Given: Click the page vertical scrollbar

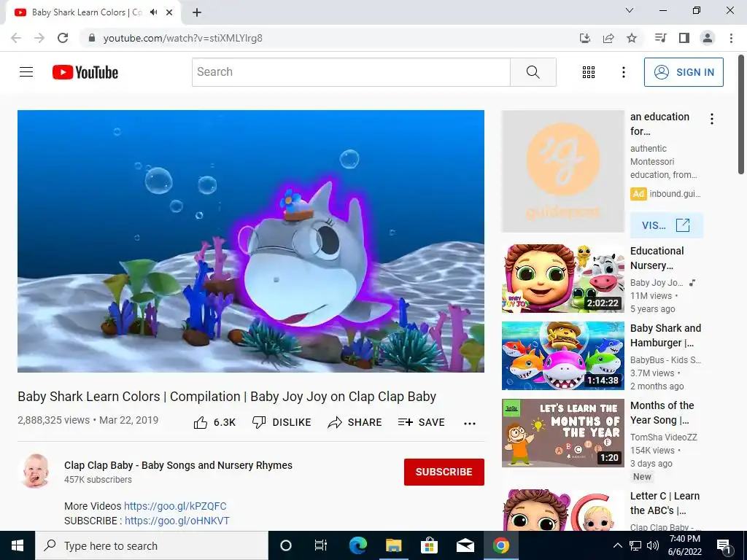Looking at the screenshot, I should pos(742,114).
